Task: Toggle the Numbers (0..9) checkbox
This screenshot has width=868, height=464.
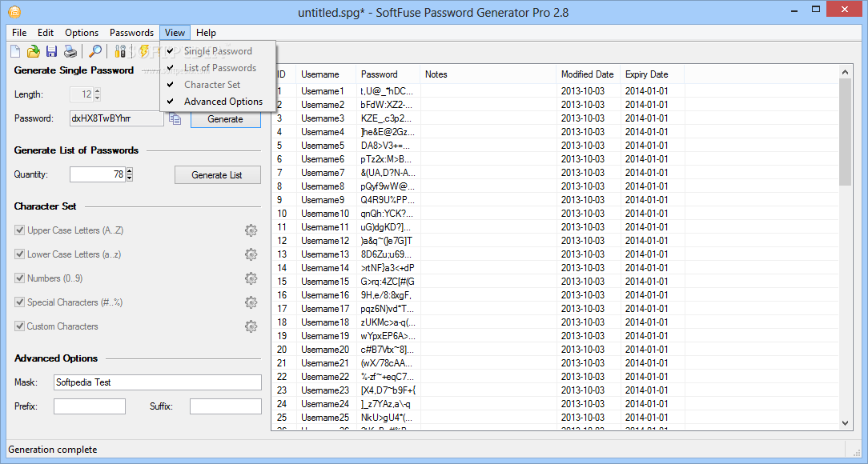Action: pos(20,278)
